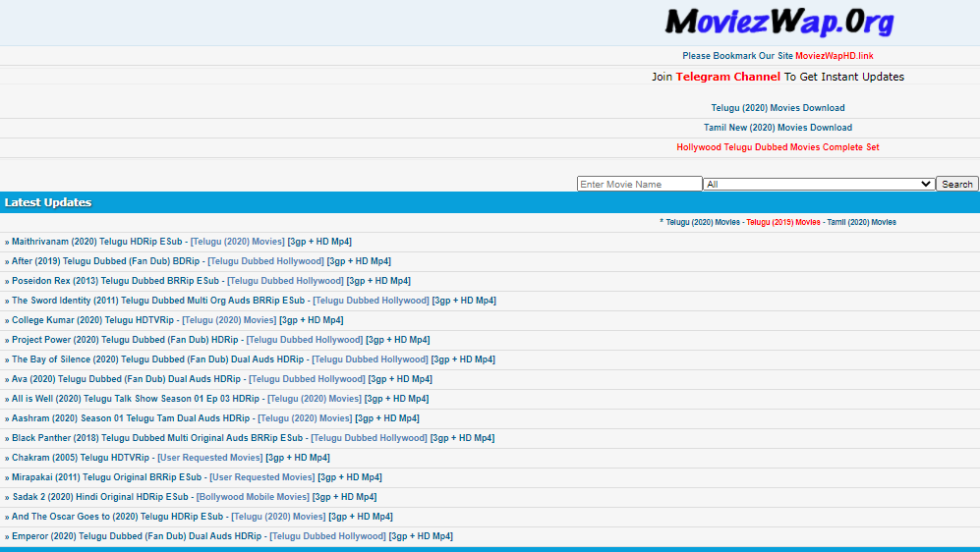Open [Telugu (2020) Movies] category beside All is Well
The width and height of the screenshot is (980, 552).
pyautogui.click(x=315, y=399)
